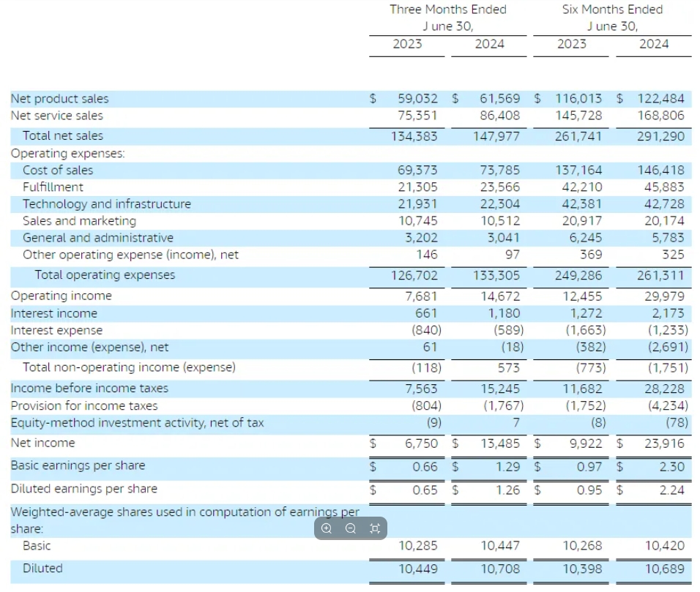The width and height of the screenshot is (700, 592).
Task: Click the 291,290 total net sales value
Action: [x=660, y=136]
